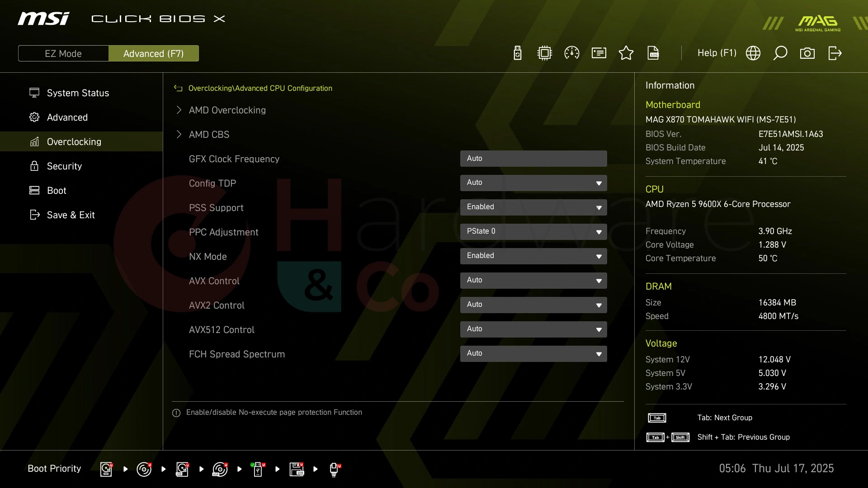Select the FCH Spread Spectrum label
This screenshot has height=488, width=868.
[x=237, y=354]
